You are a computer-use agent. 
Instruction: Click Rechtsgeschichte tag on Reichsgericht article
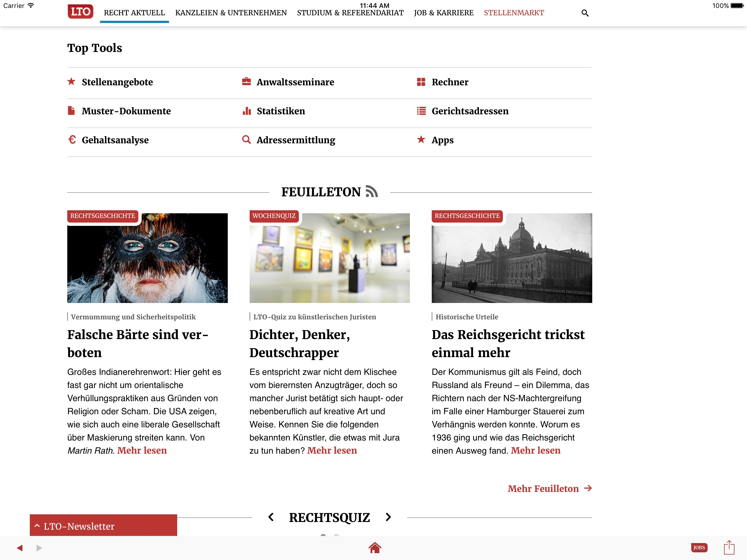(467, 216)
